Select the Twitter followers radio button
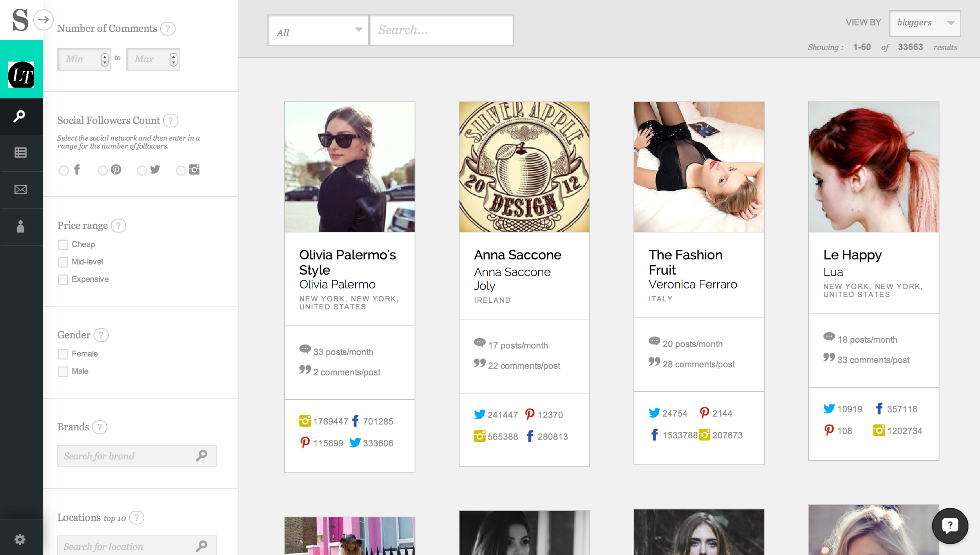The height and width of the screenshot is (555, 980). 142,171
